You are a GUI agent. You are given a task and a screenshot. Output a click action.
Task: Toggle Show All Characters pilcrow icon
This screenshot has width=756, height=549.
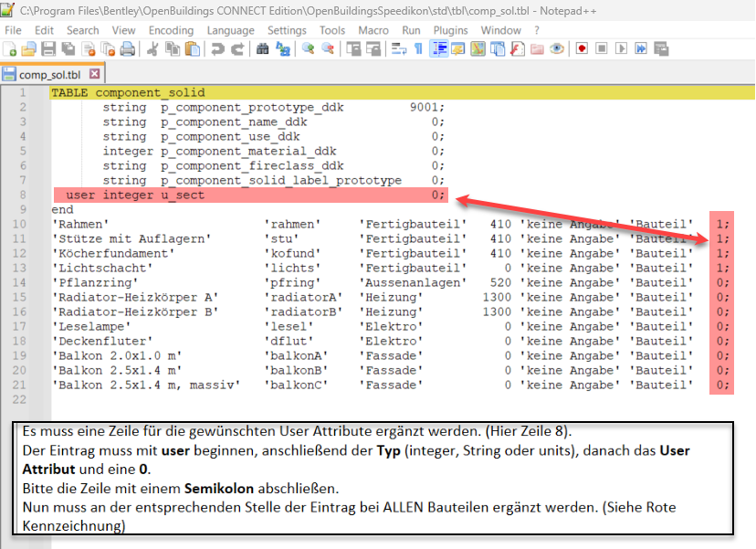point(418,48)
